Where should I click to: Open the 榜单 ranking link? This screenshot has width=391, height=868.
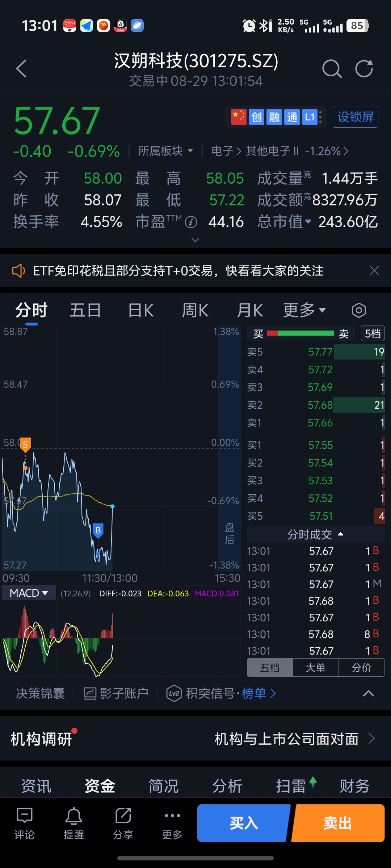click(258, 693)
